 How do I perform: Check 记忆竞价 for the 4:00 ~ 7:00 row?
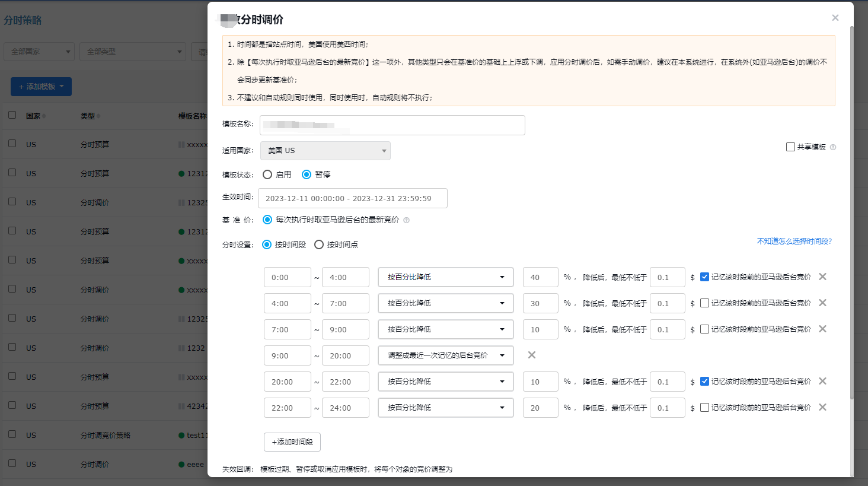pos(704,303)
